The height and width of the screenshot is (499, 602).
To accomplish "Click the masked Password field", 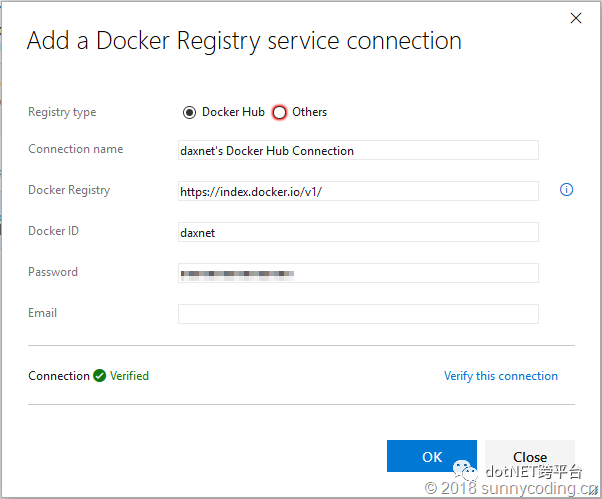I will (358, 273).
